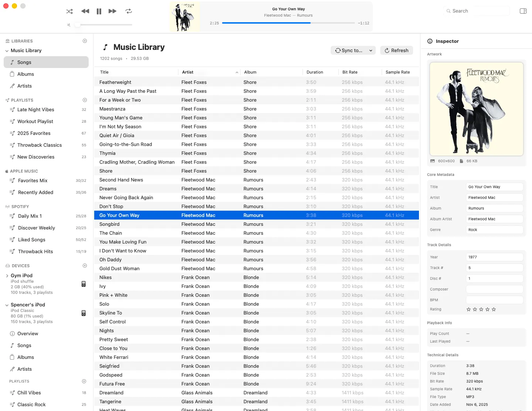The width and height of the screenshot is (532, 411).
Task: Adjust the volume slider
Action: point(104,25)
